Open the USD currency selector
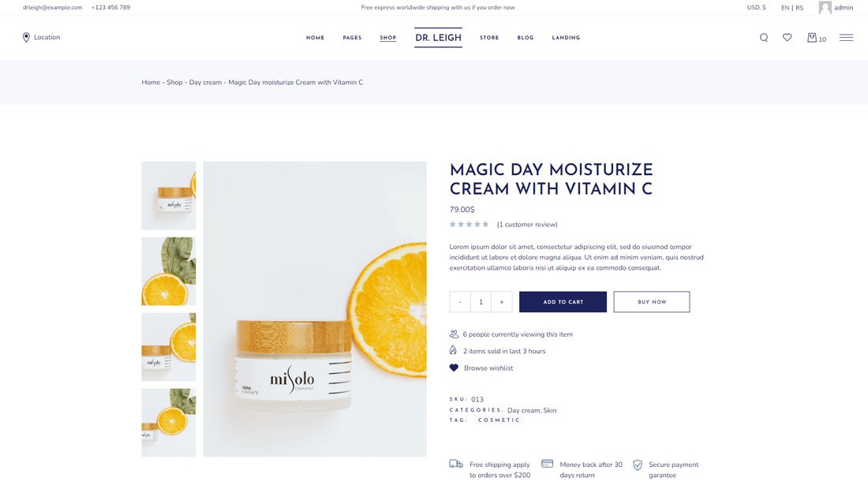Image resolution: width=868 pixels, height=489 pixels. pos(756,7)
